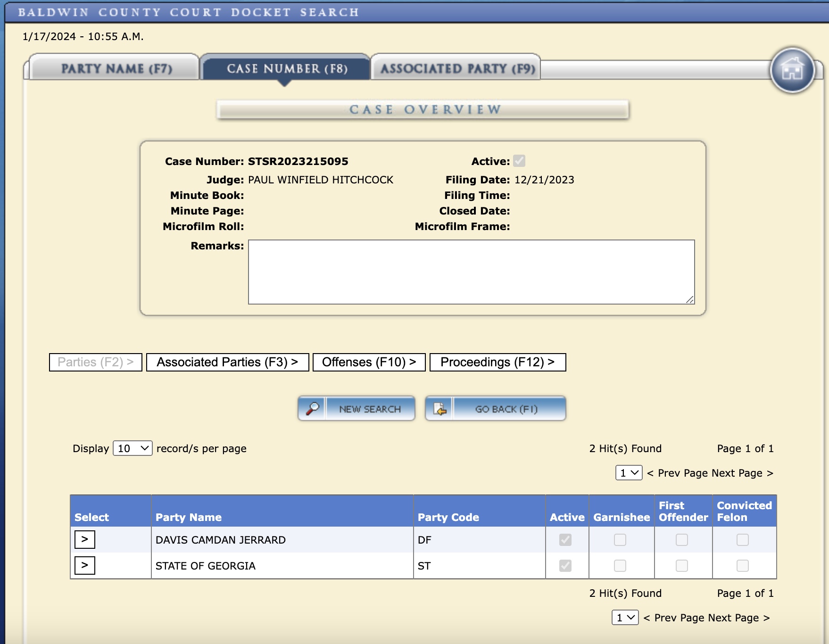Click the top Next Page link
This screenshot has height=644, width=829.
coord(742,473)
